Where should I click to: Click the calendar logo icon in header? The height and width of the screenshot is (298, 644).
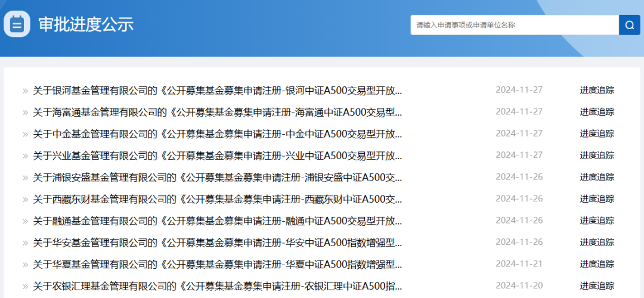point(17,24)
